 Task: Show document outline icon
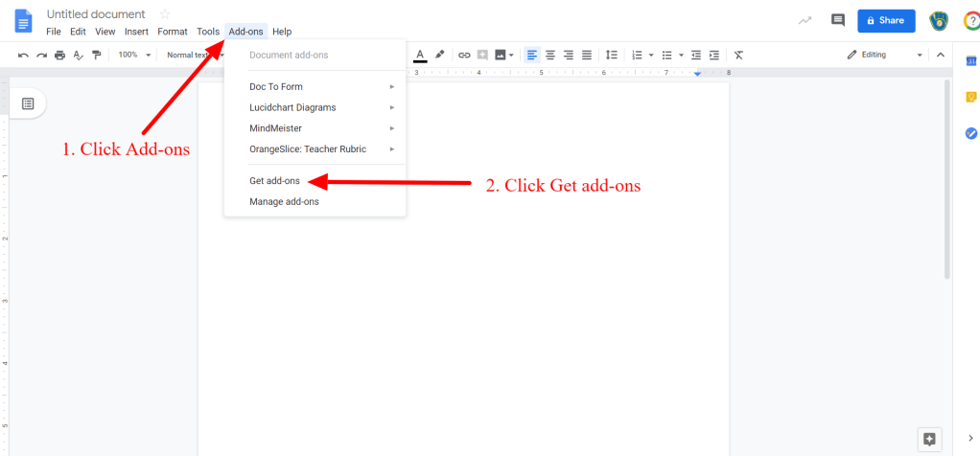coord(28,103)
